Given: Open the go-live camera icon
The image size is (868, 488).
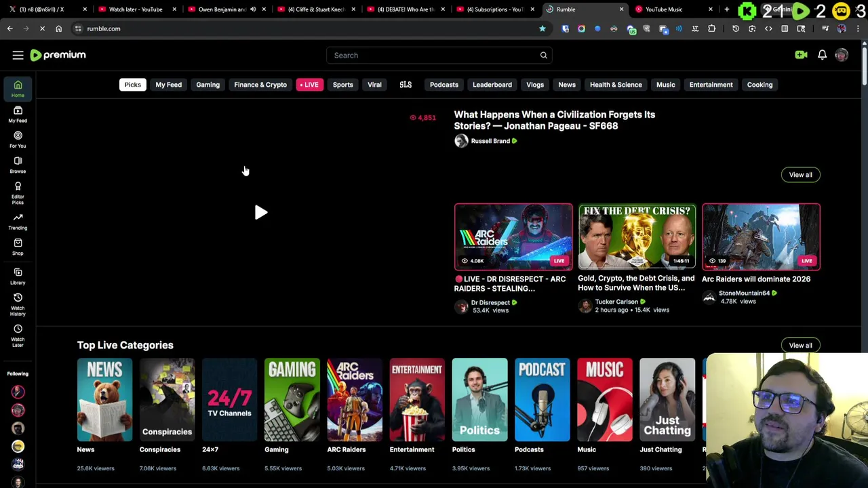Looking at the screenshot, I should [801, 55].
